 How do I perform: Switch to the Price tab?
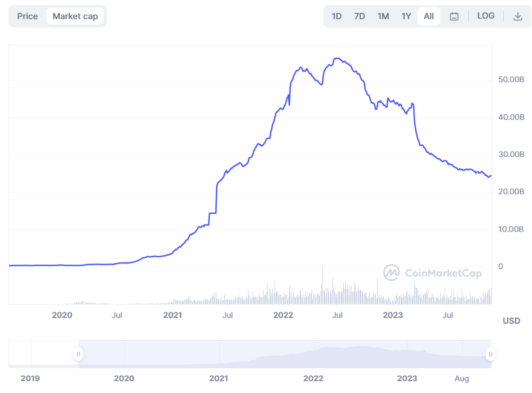pyautogui.click(x=28, y=16)
